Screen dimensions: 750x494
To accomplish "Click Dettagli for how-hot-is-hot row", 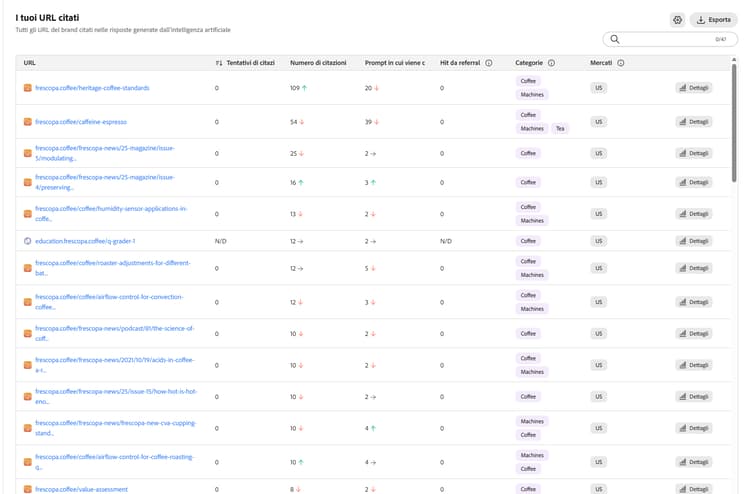I will pyautogui.click(x=694, y=397).
